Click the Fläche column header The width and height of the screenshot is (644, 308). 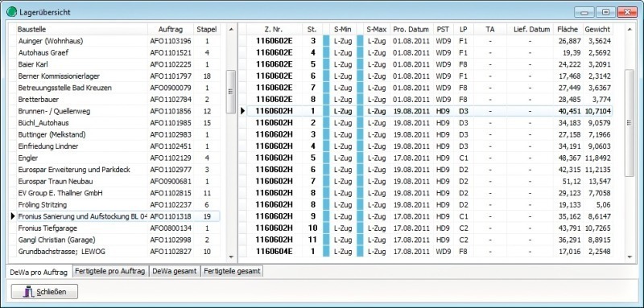[x=568, y=29]
